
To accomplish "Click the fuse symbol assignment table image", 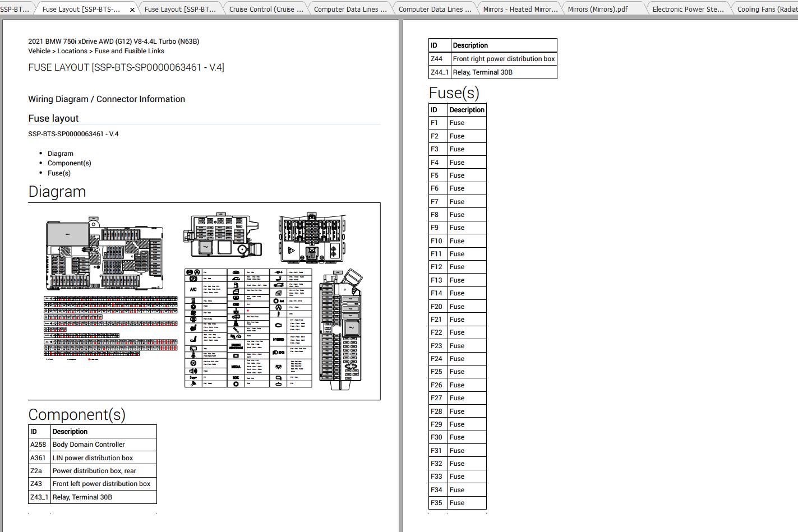I will 248,328.
